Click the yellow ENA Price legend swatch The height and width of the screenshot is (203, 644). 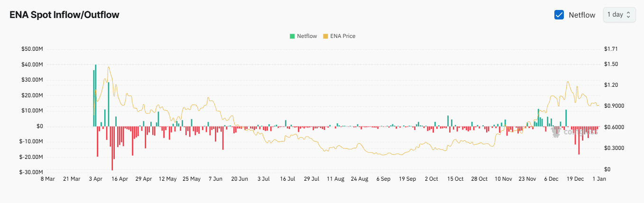(325, 36)
